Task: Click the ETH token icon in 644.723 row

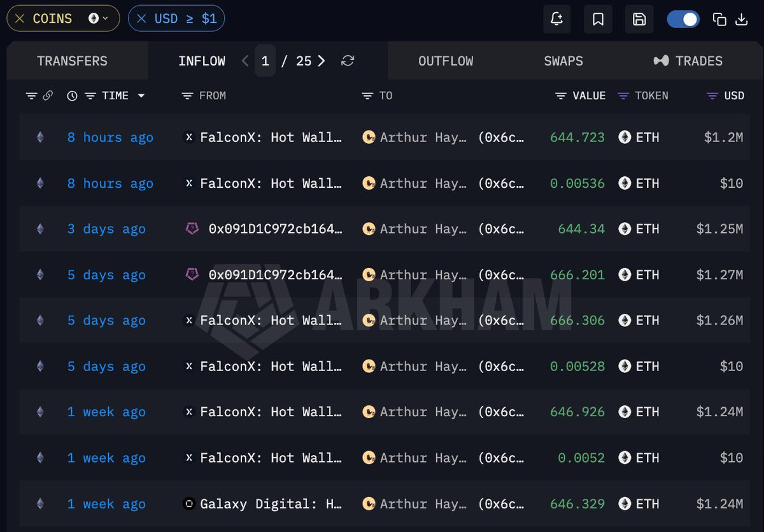Action: (x=625, y=137)
